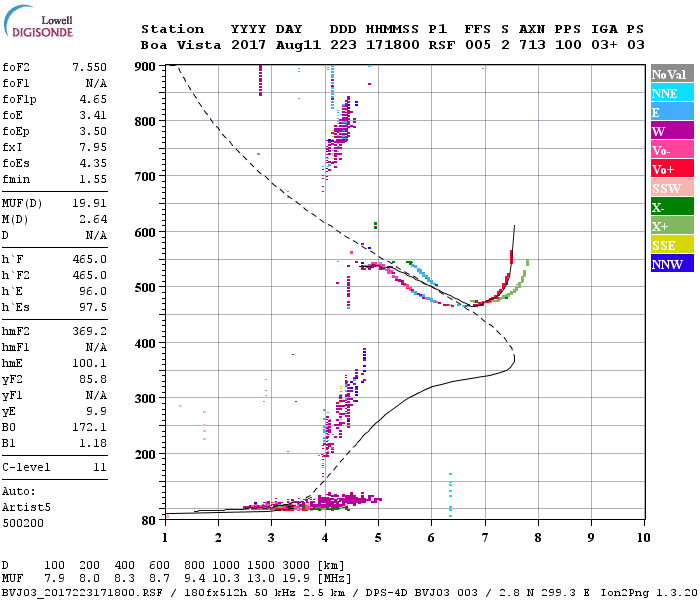Click the 500 km height axis label
Image resolution: width=700 pixels, height=600 pixels.
(x=145, y=288)
